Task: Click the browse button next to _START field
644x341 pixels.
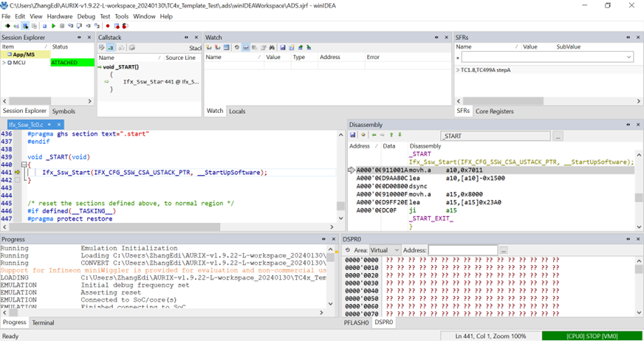Action: (x=558, y=136)
